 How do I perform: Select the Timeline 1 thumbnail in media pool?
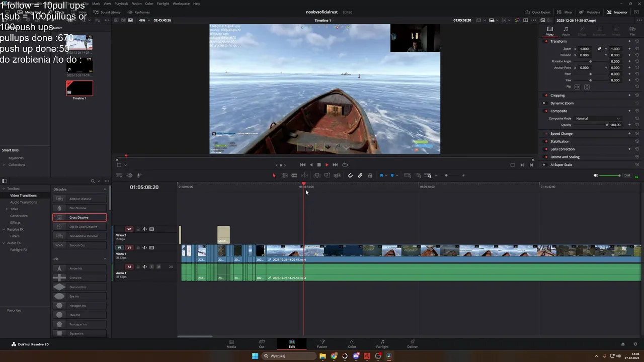(x=79, y=88)
